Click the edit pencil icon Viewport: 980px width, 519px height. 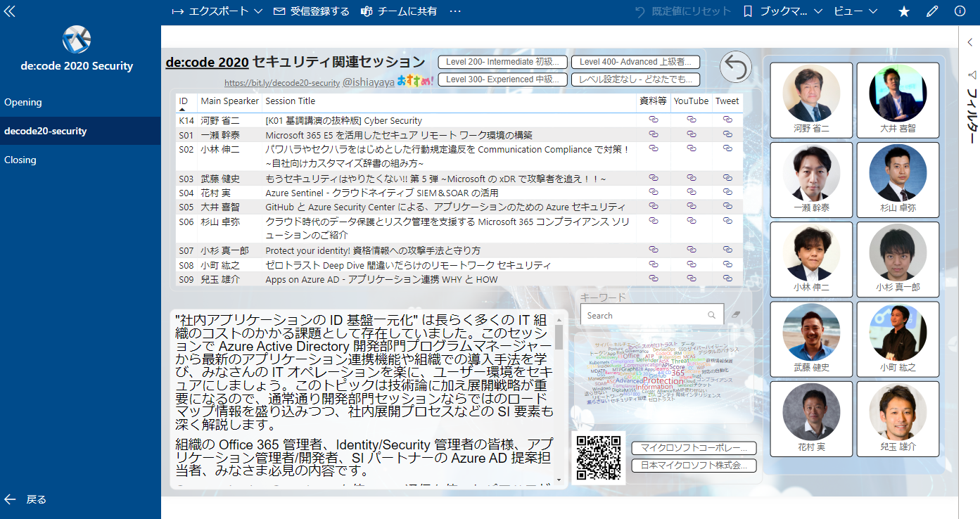click(932, 11)
